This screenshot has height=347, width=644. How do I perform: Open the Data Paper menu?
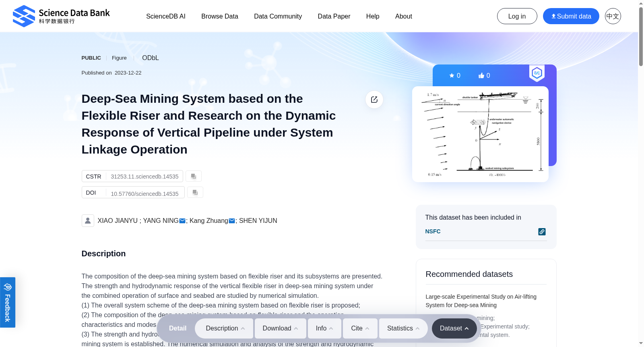pyautogui.click(x=334, y=16)
